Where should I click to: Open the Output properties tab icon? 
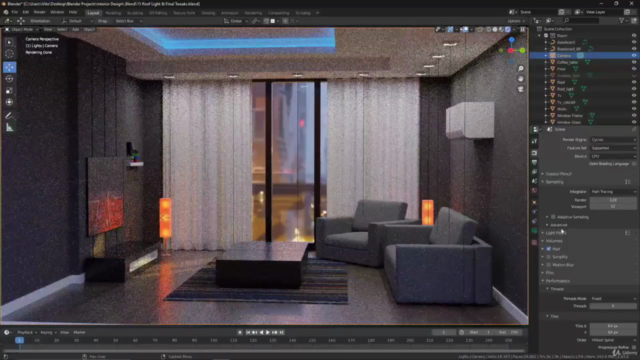point(534,162)
